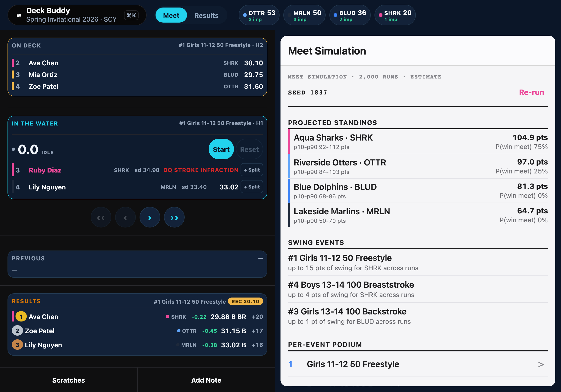This screenshot has height=392, width=561.
Task: Select Riverside Otters · OTTR projected standing
Action: pyautogui.click(x=418, y=166)
